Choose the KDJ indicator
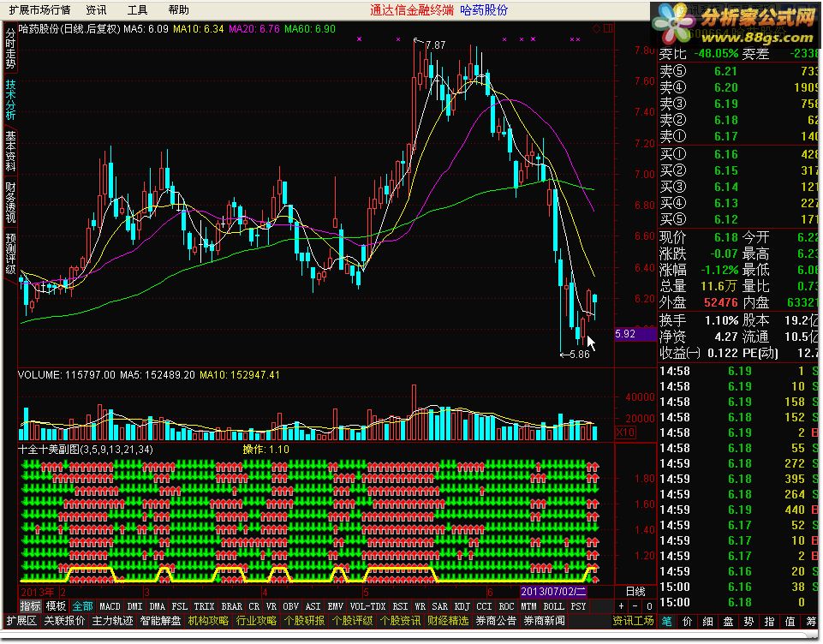823x644 pixels. (462, 606)
